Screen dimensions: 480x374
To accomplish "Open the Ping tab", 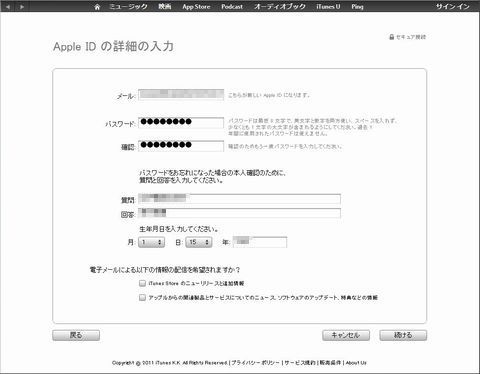I will click(x=357, y=7).
